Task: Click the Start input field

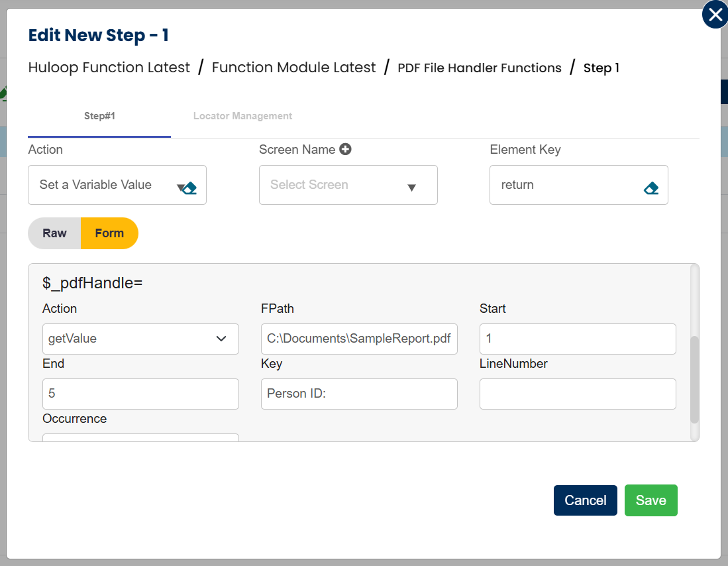Action: coord(578,339)
